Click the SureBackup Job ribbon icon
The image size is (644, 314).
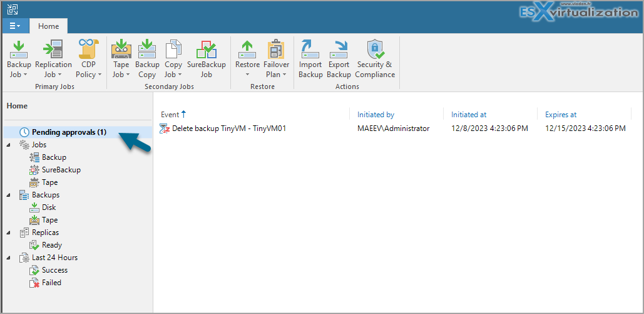(206, 50)
